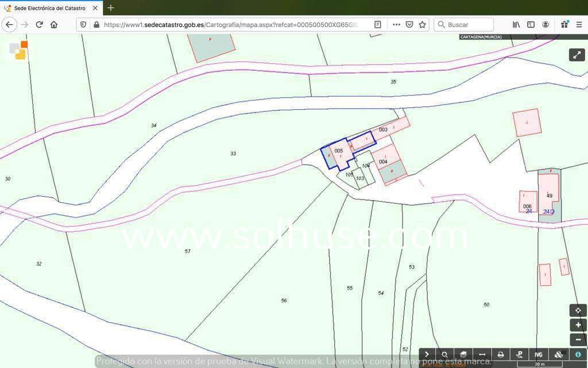Screen dimensions: 588x368
Task: Reload the cadastral map page
Action: [38, 24]
